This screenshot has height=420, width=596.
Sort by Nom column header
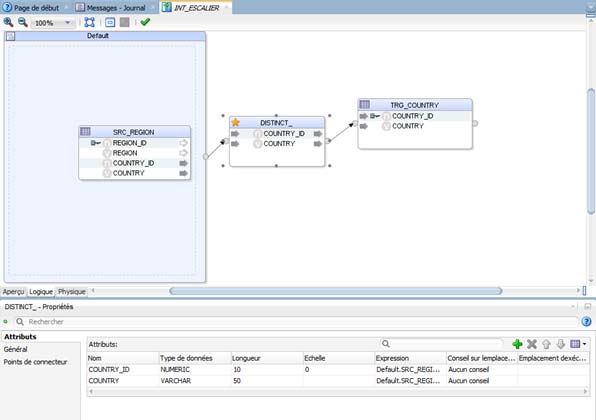(x=123, y=358)
